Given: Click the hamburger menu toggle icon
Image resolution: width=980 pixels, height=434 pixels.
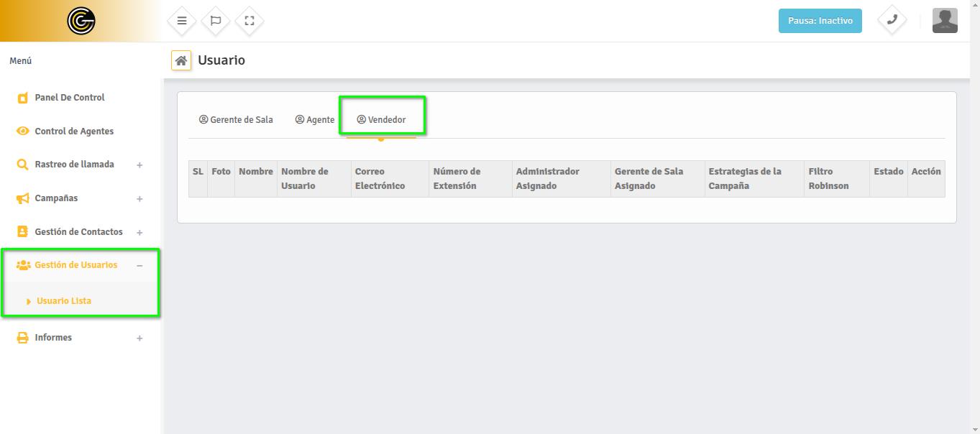Looking at the screenshot, I should tap(182, 21).
